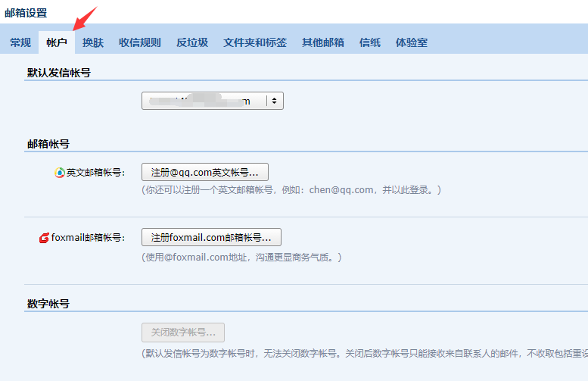Click the 使用@foxmail.com地址 hint text
Image resolution: width=588 pixels, height=381 pixels.
241,257
